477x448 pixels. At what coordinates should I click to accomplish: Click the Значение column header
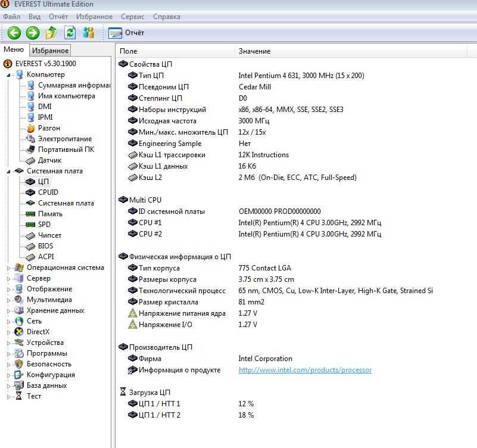tap(350, 51)
